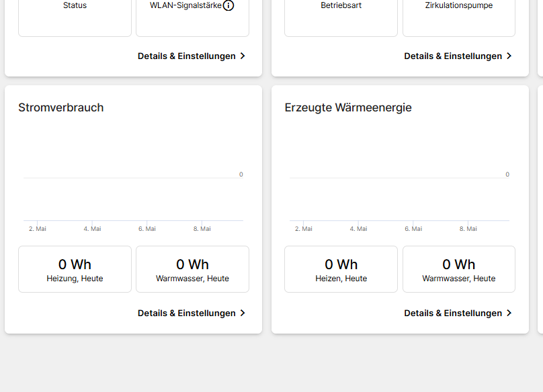Select the 6. Mai marker in Stromverbrauch chart

(x=147, y=229)
